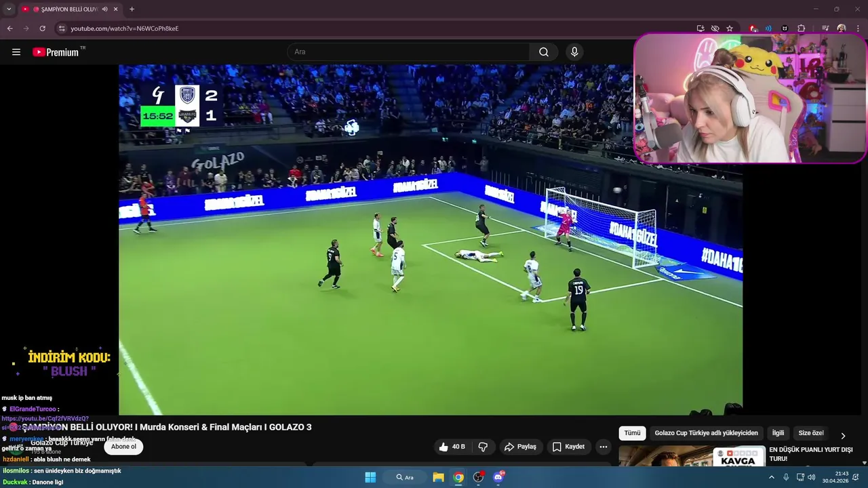Share the video via Paylaş button
Image resolution: width=868 pixels, height=488 pixels.
[521, 447]
